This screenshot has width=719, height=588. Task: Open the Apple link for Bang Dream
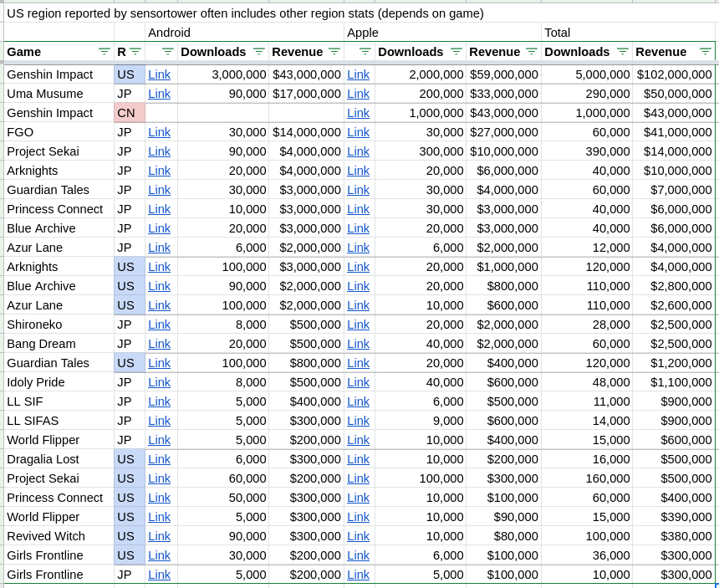click(x=358, y=344)
